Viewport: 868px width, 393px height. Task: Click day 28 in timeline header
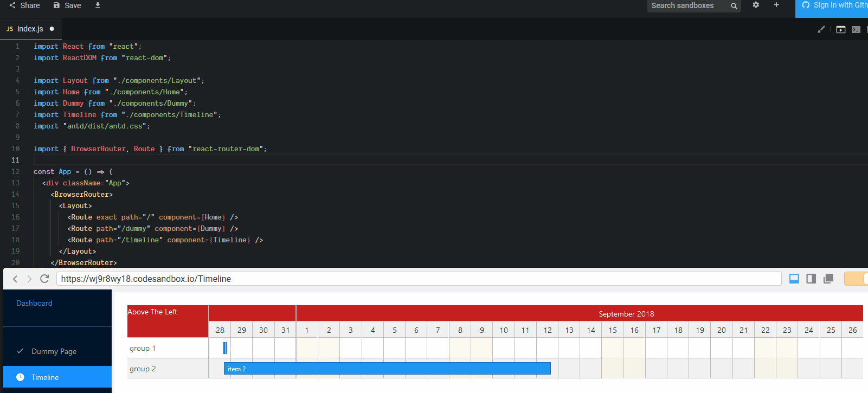pyautogui.click(x=220, y=330)
